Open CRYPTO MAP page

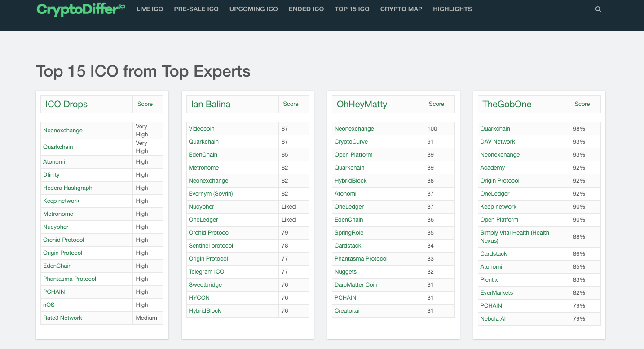click(401, 9)
